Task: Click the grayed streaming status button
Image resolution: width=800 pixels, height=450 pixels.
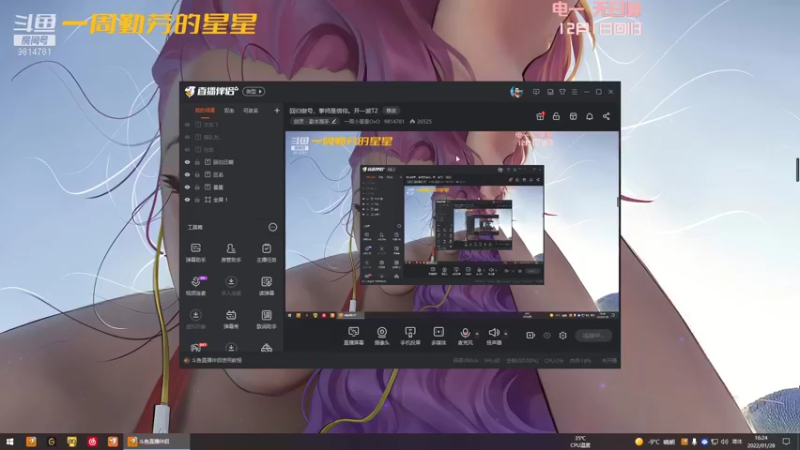Action: 593,335
